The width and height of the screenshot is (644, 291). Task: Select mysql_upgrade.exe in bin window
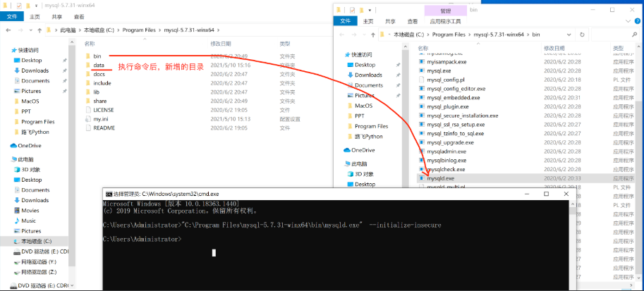tap(451, 142)
